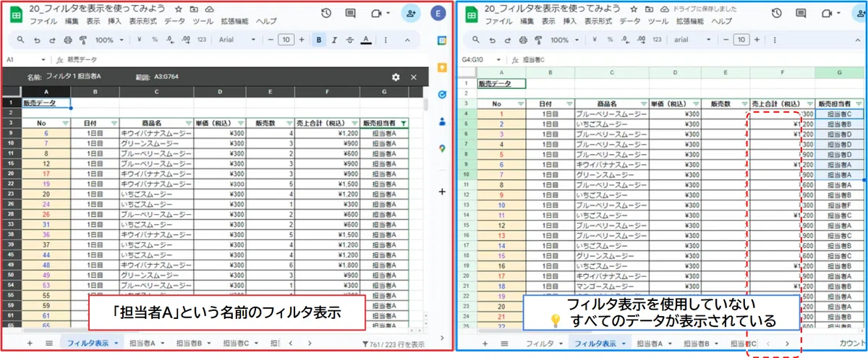Open Google Maps side panel icon

443,148
